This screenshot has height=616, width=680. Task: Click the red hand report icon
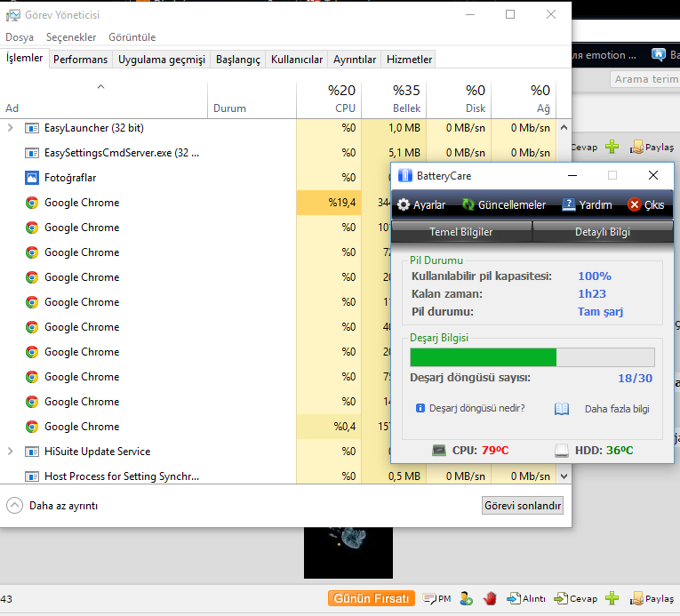[490, 598]
